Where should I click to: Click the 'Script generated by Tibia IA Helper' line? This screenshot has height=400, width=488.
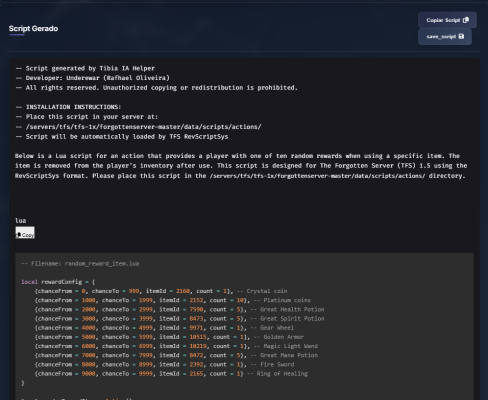[x=85, y=68]
